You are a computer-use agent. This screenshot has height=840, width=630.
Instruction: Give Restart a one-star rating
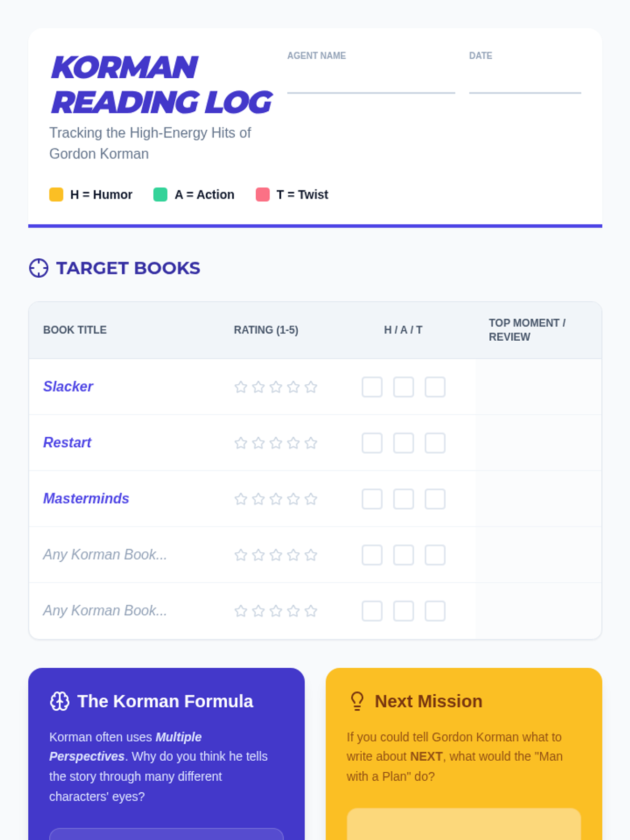[x=241, y=443]
